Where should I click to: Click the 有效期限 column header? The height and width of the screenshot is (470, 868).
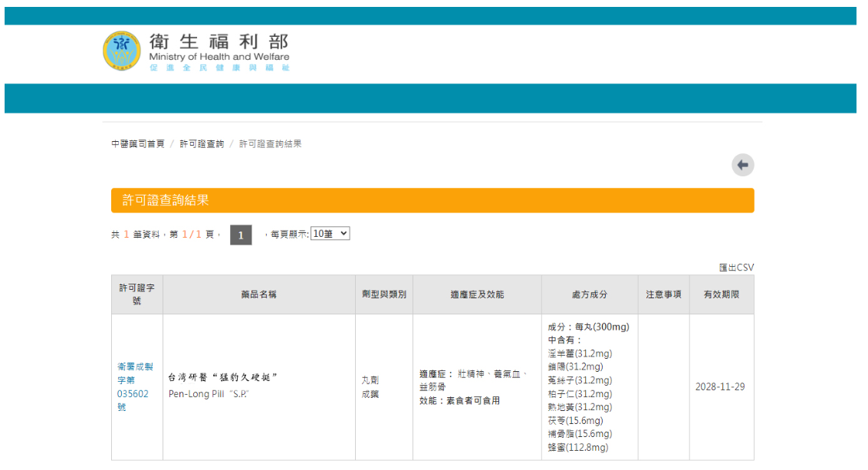coord(722,294)
